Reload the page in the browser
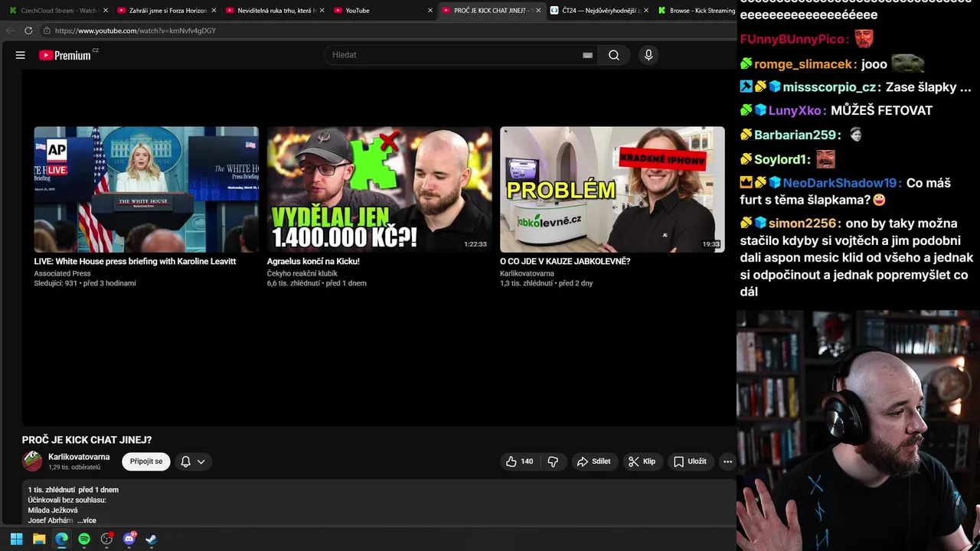Viewport: 980px width, 551px height. (28, 31)
